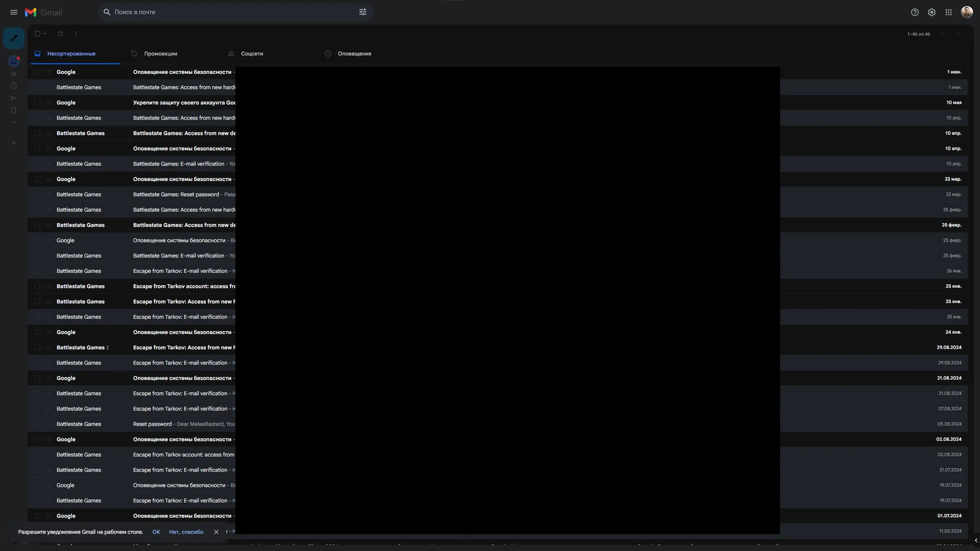The width and height of the screenshot is (980, 551).
Task: Open the Support help icon
Action: tap(915, 12)
